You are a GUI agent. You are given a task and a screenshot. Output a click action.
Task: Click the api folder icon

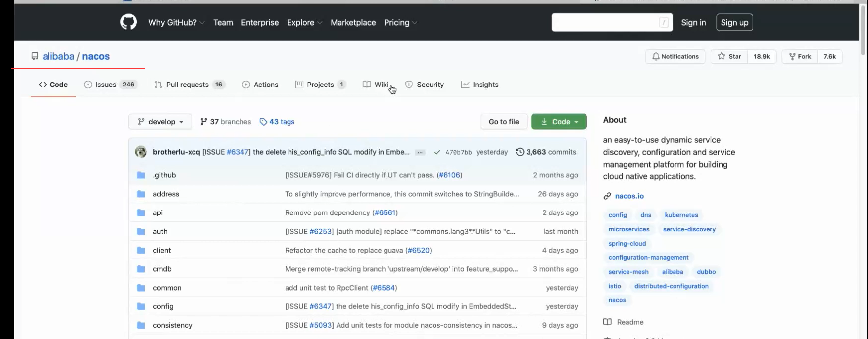pos(141,212)
